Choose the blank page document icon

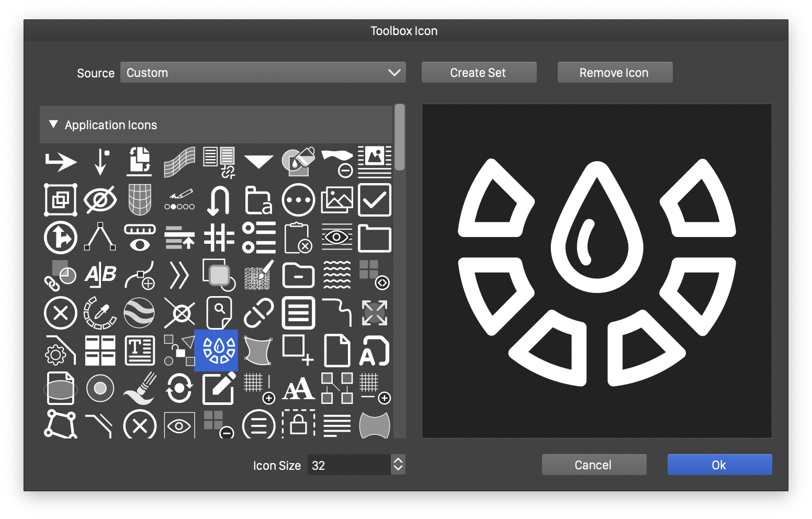(337, 351)
